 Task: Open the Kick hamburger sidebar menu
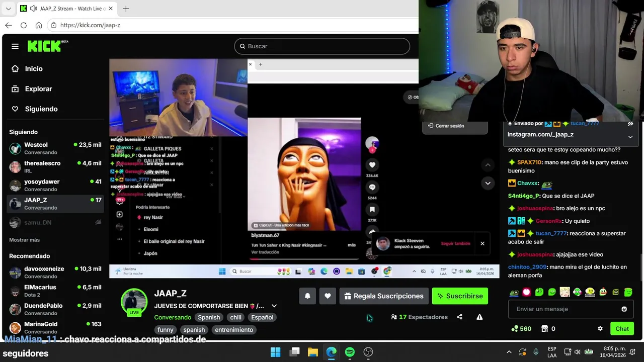15,46
